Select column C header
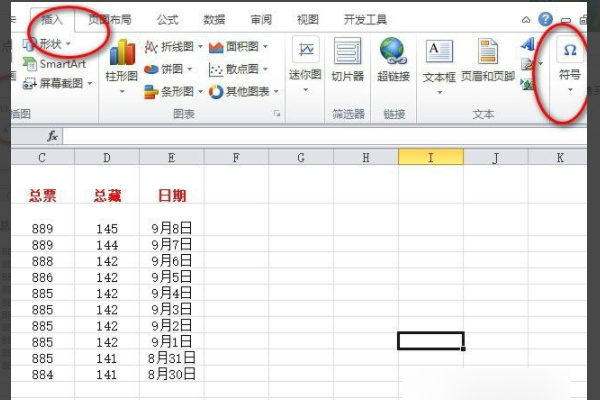 [42, 157]
